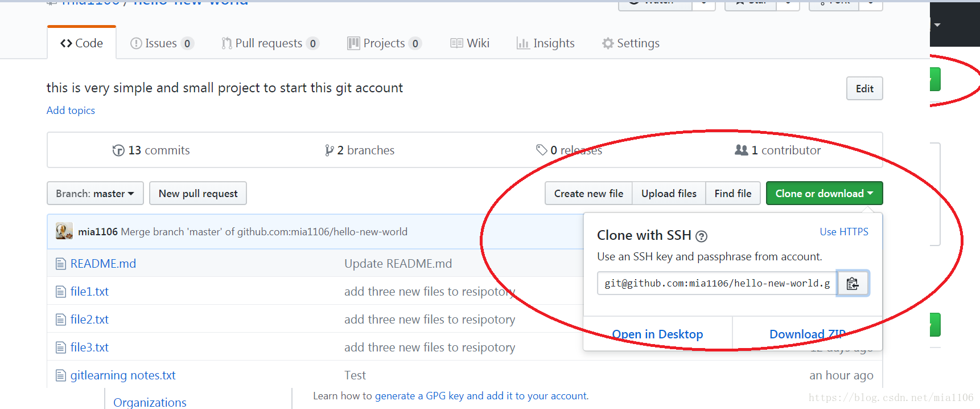Viewport: 980px width, 409px height.
Task: Open file1.txt's add three new files commit
Action: pos(430,292)
